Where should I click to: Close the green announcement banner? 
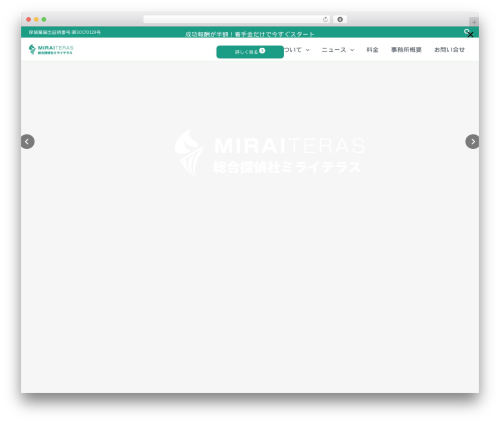[x=470, y=34]
